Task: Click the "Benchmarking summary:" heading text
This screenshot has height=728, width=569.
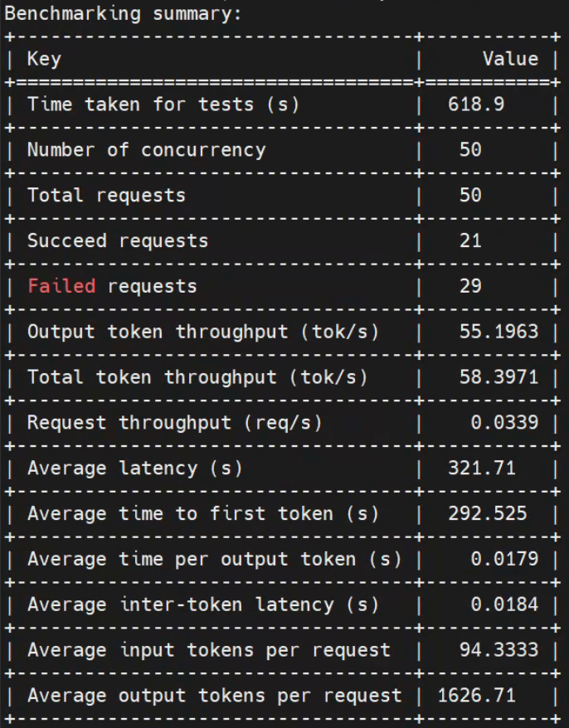Action: (123, 14)
